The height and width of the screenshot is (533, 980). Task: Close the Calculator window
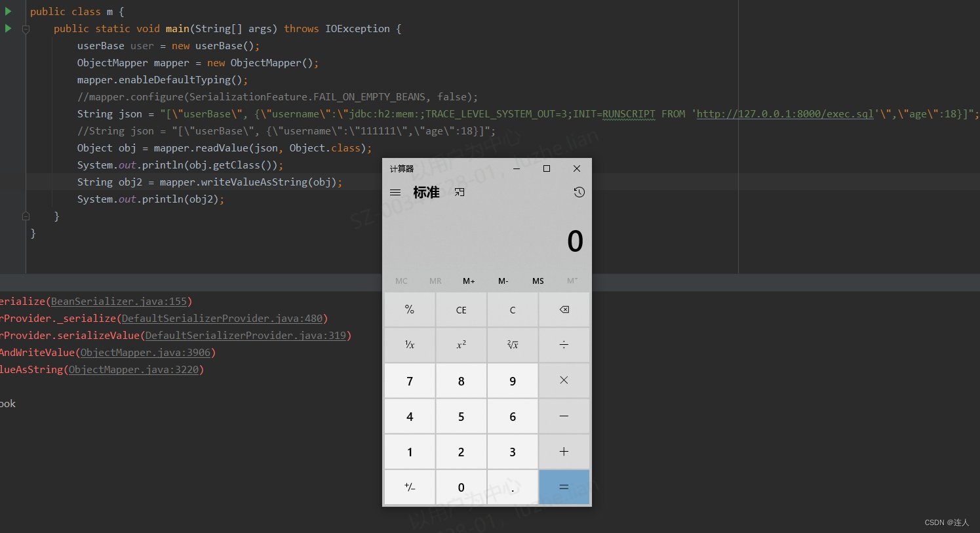(x=577, y=168)
